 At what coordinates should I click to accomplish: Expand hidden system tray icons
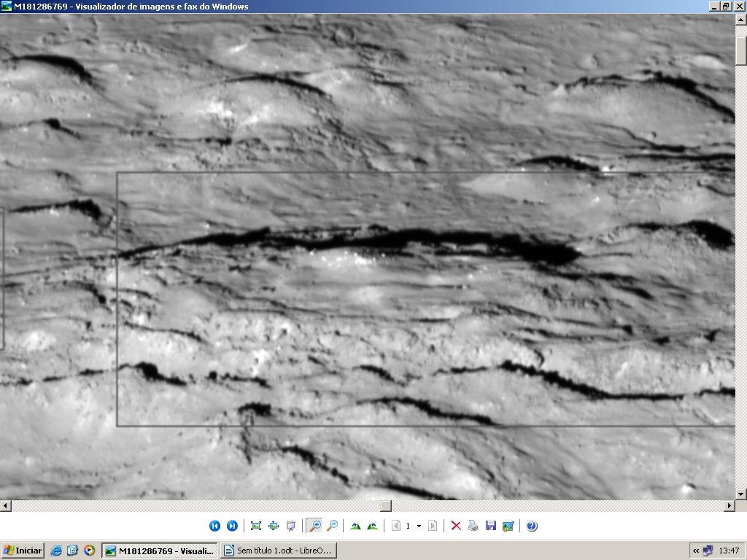point(696,551)
